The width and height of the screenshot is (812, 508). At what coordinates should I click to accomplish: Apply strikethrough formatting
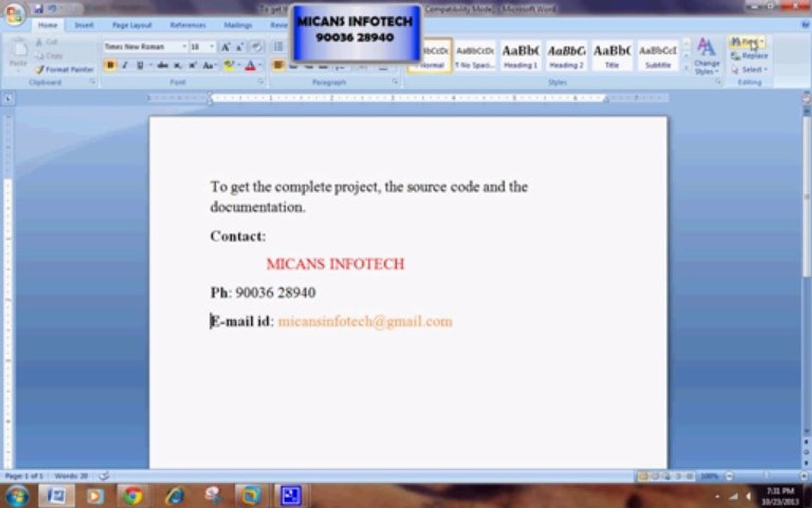pos(163,66)
